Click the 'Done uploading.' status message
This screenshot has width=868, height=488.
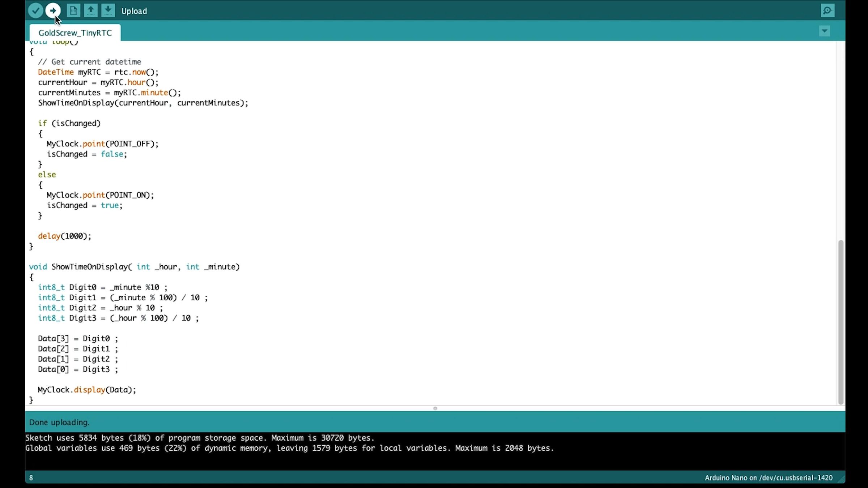(59, 422)
